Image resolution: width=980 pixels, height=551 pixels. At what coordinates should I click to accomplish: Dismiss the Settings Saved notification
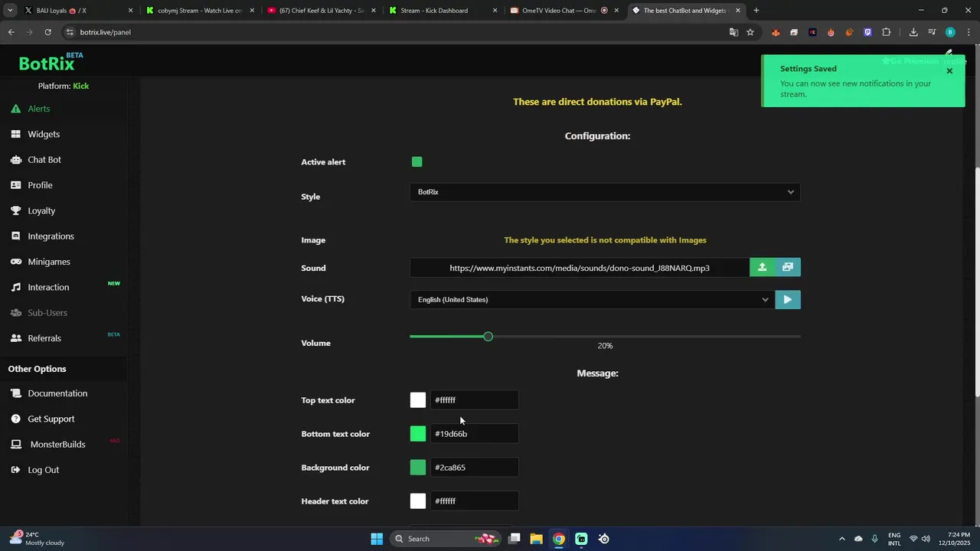[x=949, y=71]
